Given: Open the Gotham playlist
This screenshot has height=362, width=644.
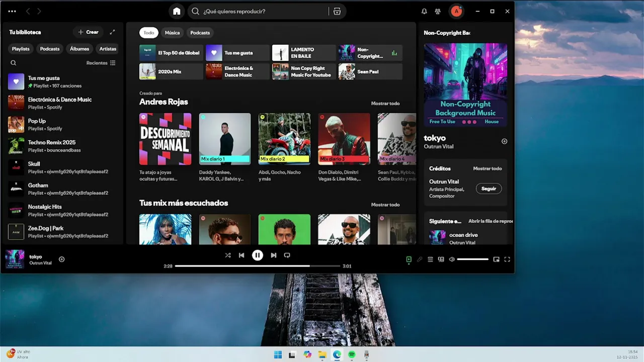Looking at the screenshot, I should point(63,189).
